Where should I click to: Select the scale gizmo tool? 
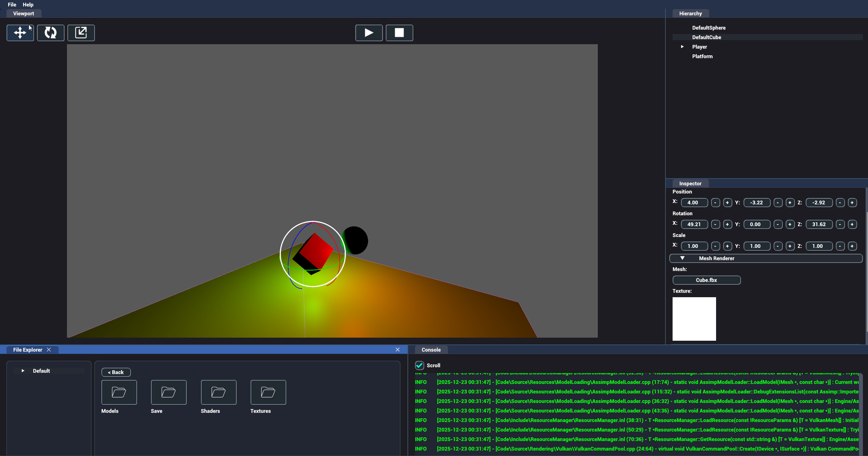(x=81, y=33)
